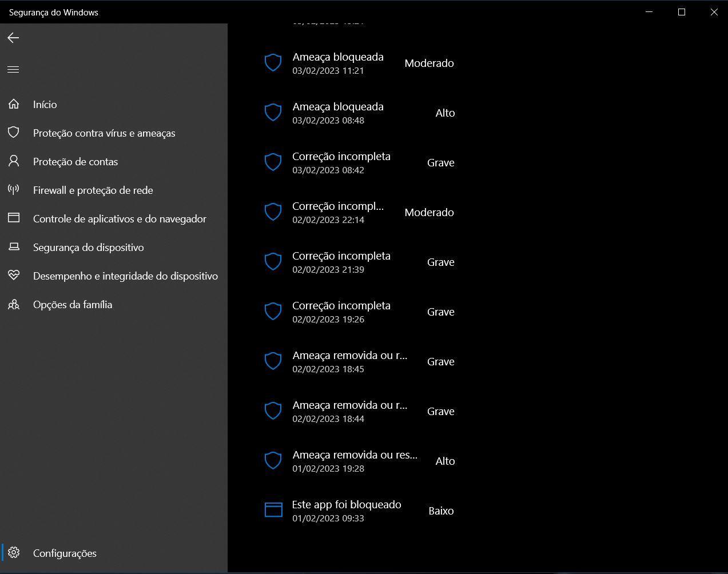Open Desempenho e integridade do dispositivo
The height and width of the screenshot is (574, 728).
[114, 276]
